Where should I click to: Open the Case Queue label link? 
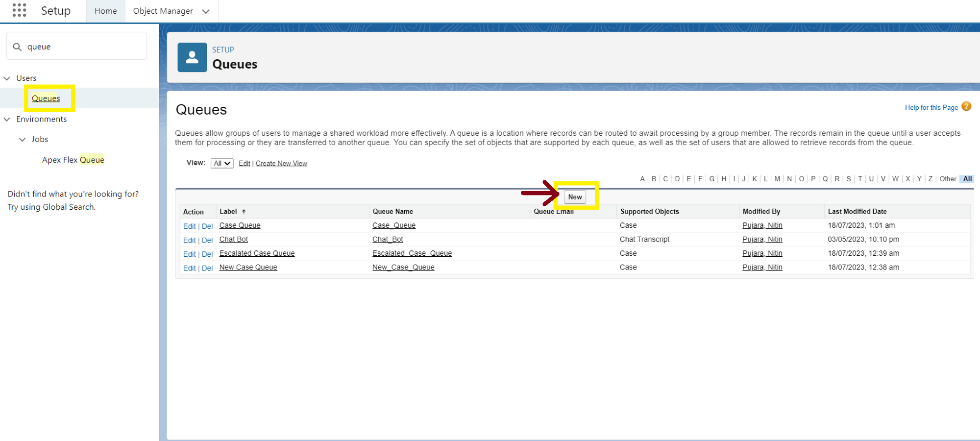coord(240,225)
